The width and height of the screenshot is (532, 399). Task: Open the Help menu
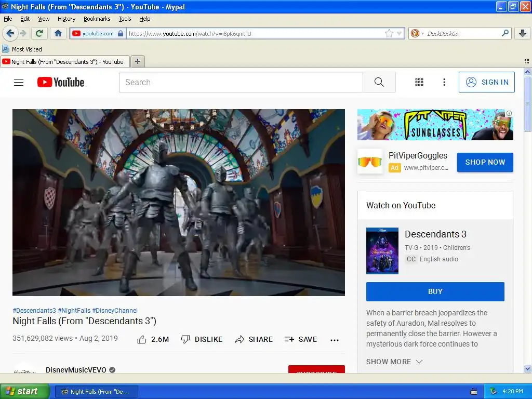click(144, 19)
